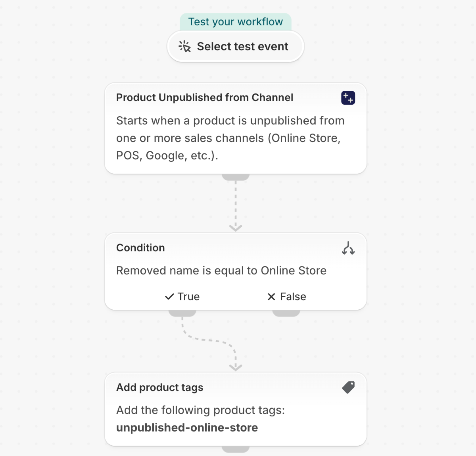This screenshot has height=456, width=476.
Task: Click the sparkle icon on trigger card
Action: click(x=348, y=98)
